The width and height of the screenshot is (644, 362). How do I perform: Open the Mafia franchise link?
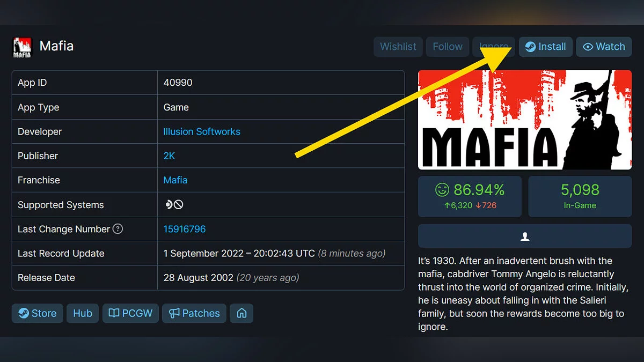pyautogui.click(x=175, y=180)
